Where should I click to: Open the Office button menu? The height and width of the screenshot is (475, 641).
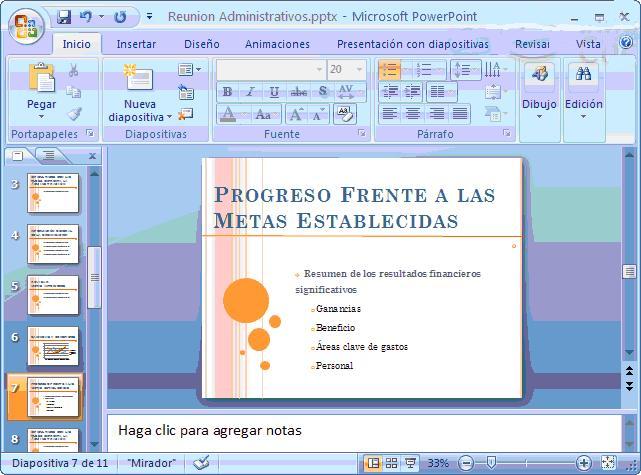(x=26, y=25)
